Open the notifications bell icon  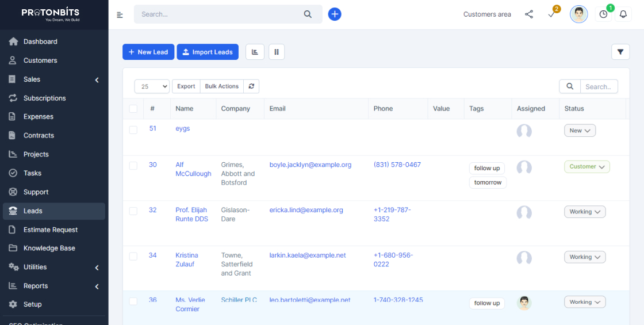[x=623, y=14]
